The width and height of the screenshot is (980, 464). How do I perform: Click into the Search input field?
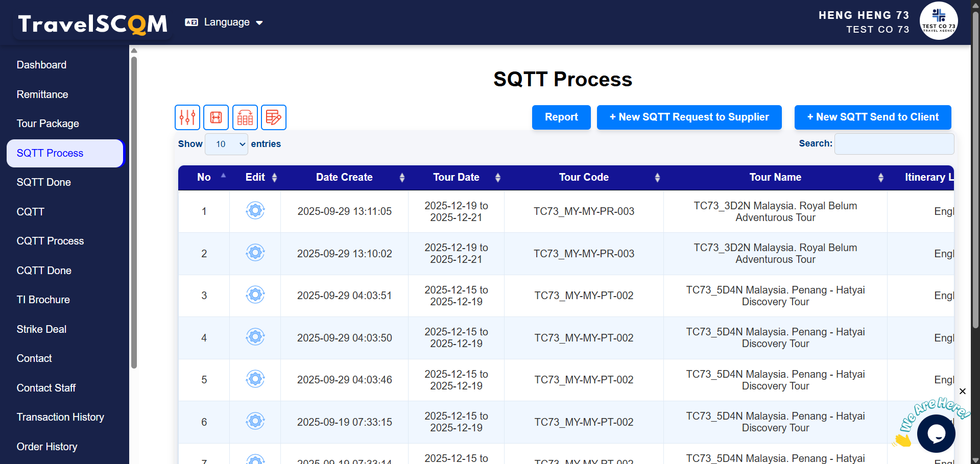point(894,144)
